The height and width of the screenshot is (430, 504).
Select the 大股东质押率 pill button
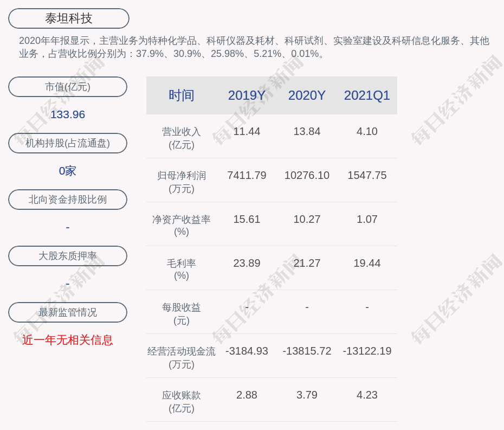68,256
